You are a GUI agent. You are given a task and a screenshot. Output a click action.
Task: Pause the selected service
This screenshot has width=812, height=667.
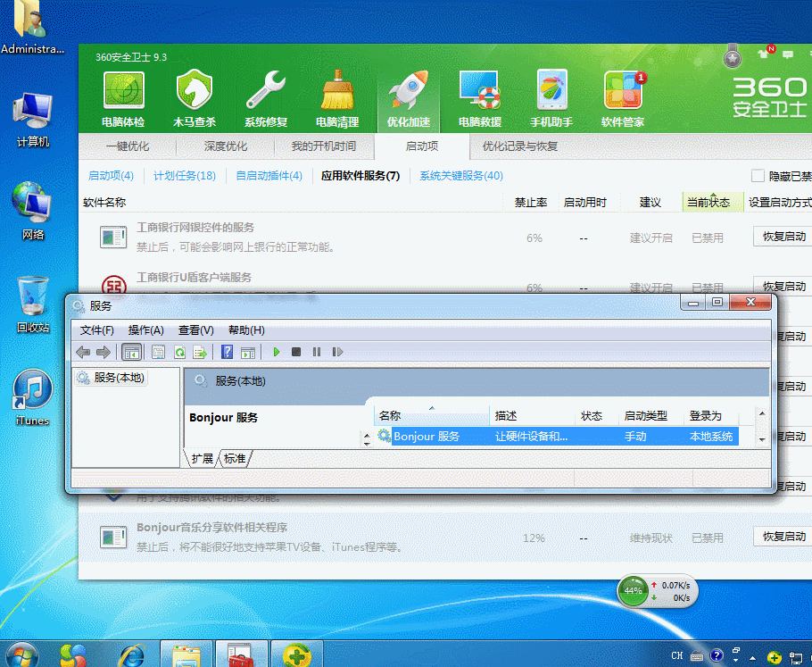[317, 352]
